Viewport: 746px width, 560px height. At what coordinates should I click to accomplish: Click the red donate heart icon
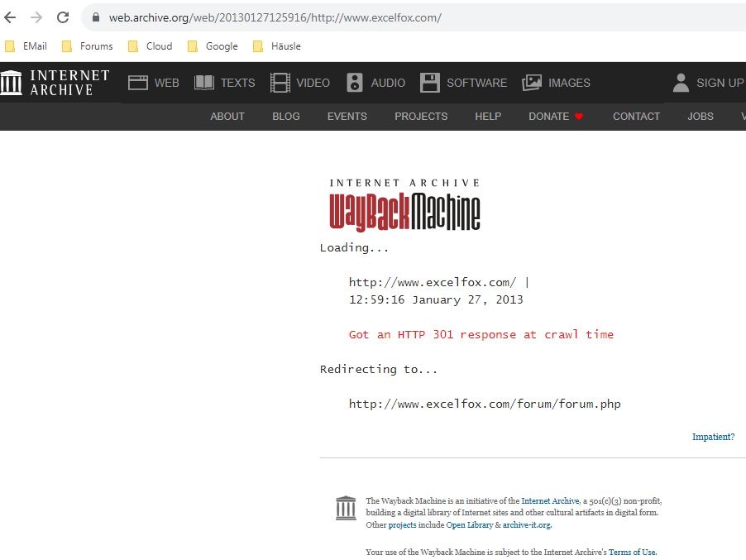(x=579, y=117)
